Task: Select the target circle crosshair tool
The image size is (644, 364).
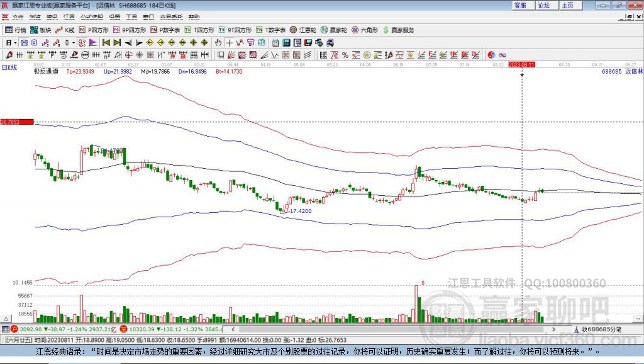Action: pos(128,55)
